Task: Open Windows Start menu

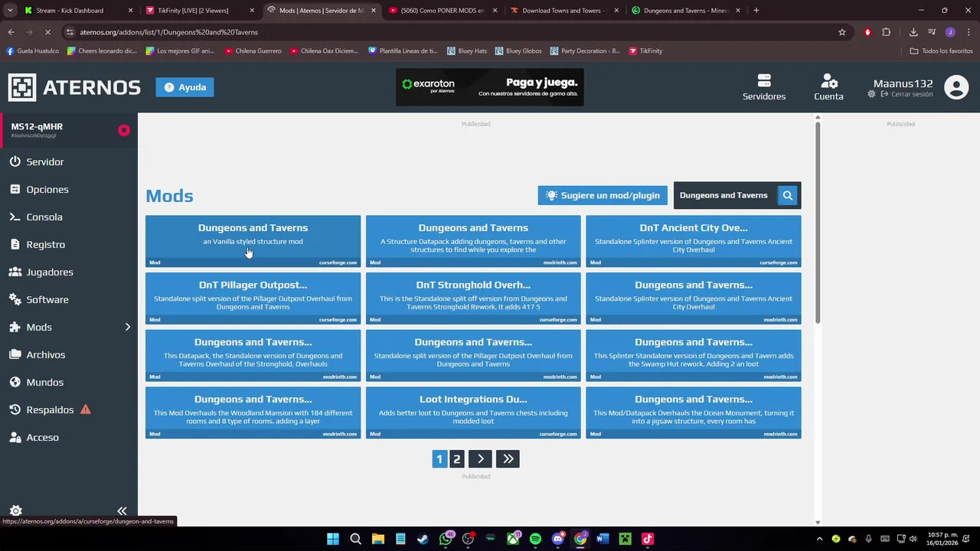Action: pos(333,539)
